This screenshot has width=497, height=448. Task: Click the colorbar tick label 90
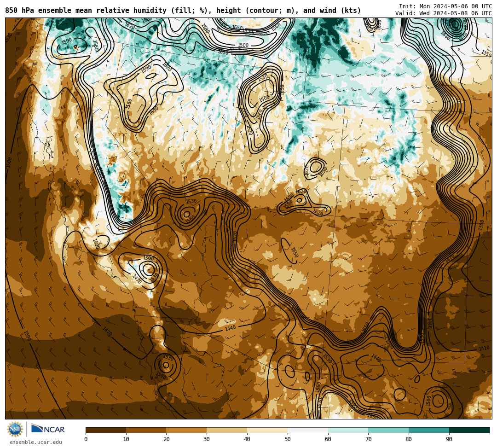(x=449, y=439)
